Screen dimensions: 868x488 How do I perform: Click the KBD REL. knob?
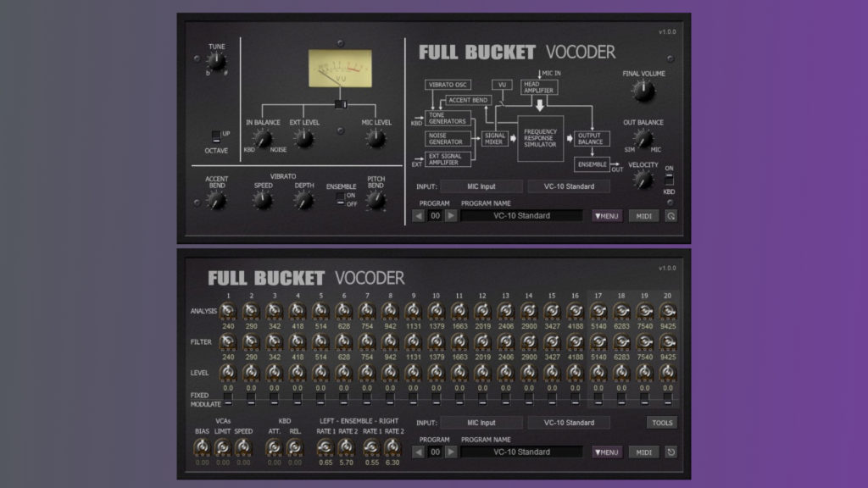(294, 446)
